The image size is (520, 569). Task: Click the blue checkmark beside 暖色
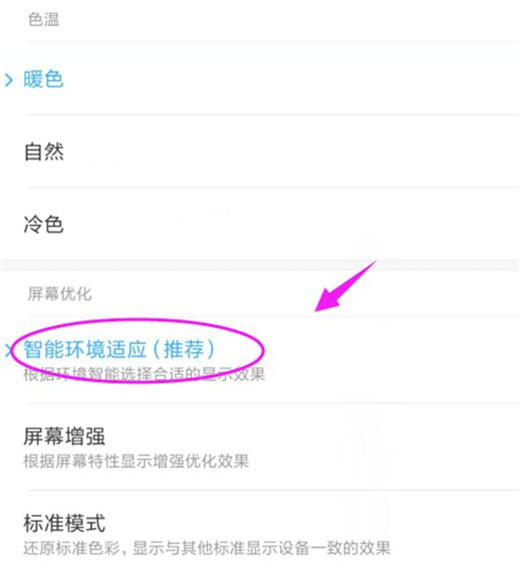point(9,80)
